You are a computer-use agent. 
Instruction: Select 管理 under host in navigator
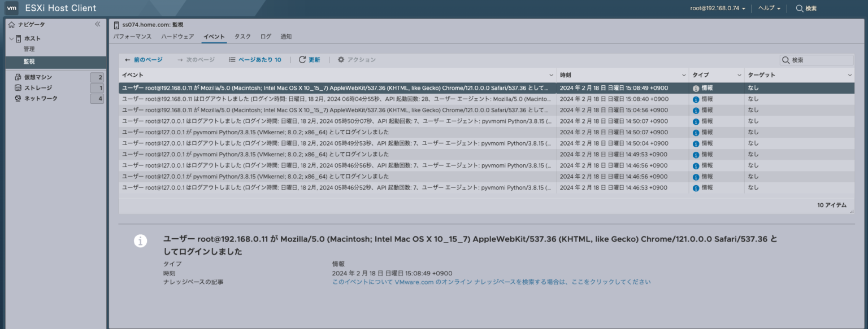29,49
